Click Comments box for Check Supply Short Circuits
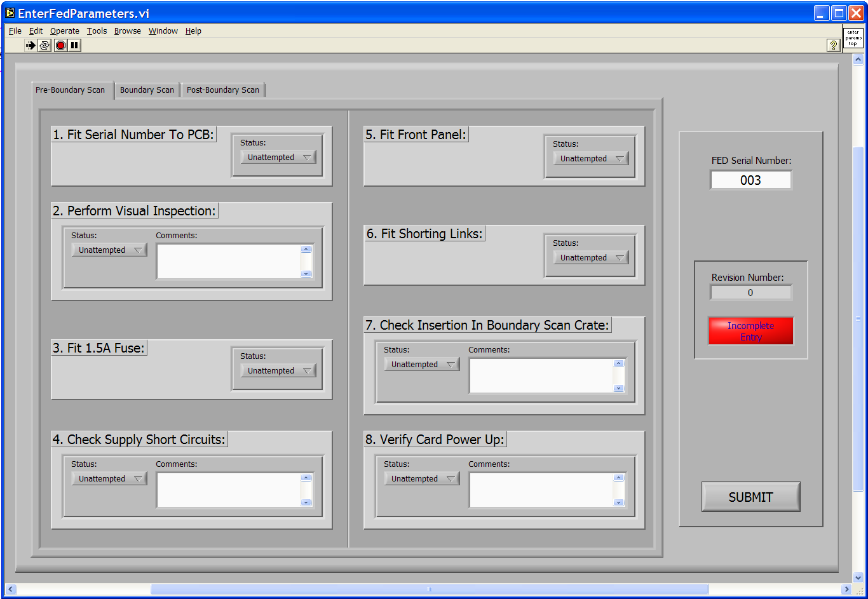The image size is (868, 599). click(x=229, y=490)
